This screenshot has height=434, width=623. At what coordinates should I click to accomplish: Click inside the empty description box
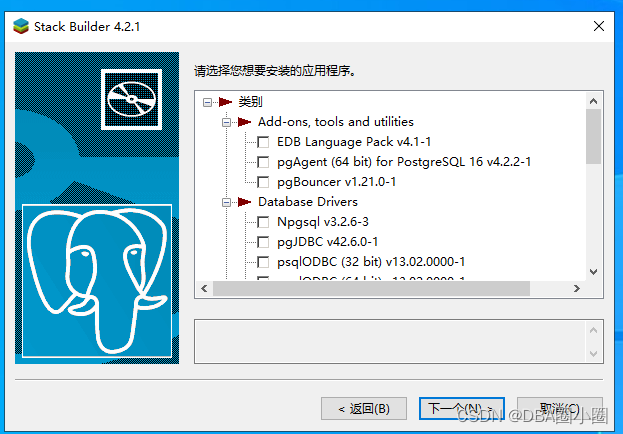coord(390,341)
